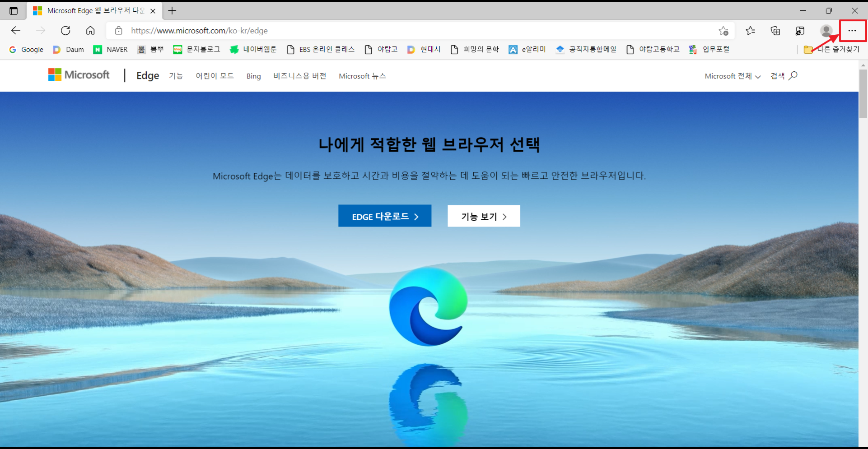Open EBS 온라인 클래스 bookmark
This screenshot has height=449, width=868.
click(321, 50)
